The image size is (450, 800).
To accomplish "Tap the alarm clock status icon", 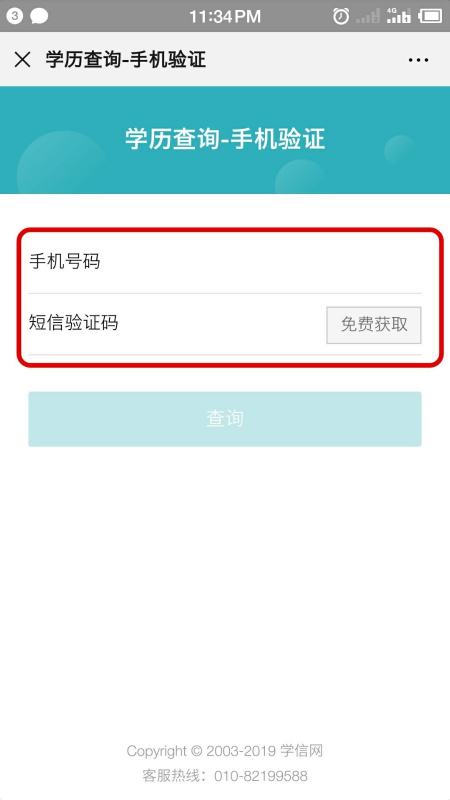I will [x=341, y=16].
